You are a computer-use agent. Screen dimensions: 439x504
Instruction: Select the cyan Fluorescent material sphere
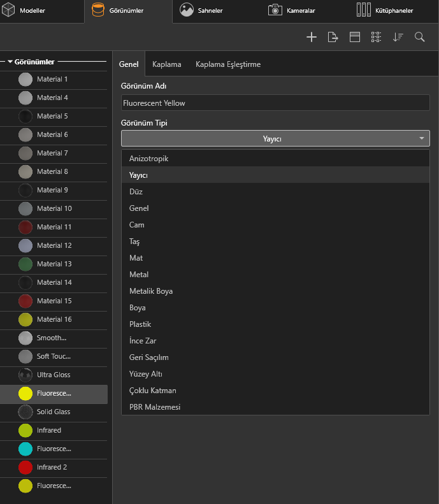pyautogui.click(x=25, y=449)
